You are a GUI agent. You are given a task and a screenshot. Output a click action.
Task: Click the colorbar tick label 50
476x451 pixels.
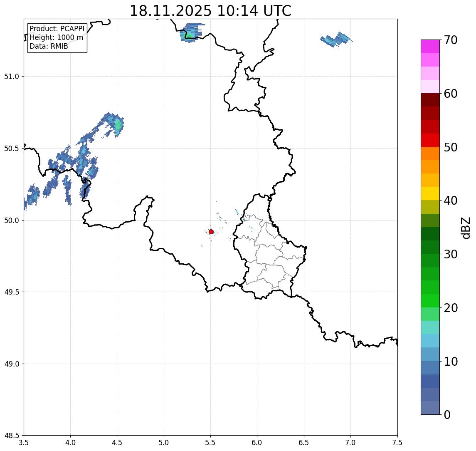pos(450,147)
